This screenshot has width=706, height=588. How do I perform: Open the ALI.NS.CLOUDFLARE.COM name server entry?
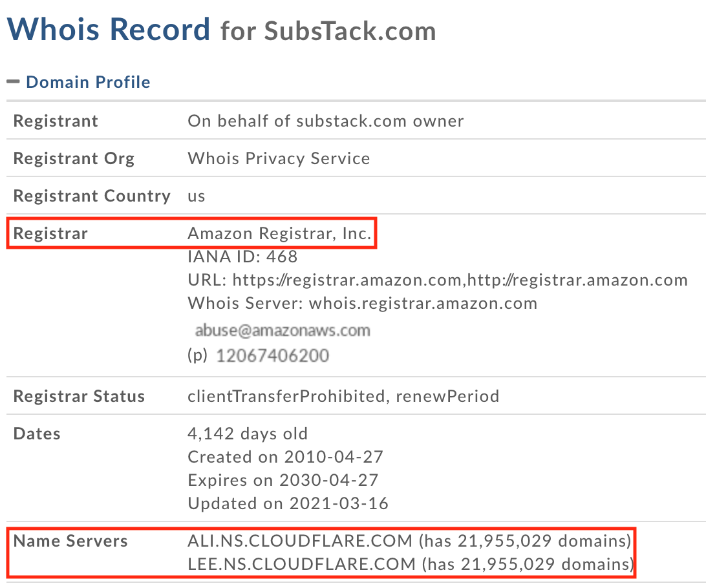point(300,541)
